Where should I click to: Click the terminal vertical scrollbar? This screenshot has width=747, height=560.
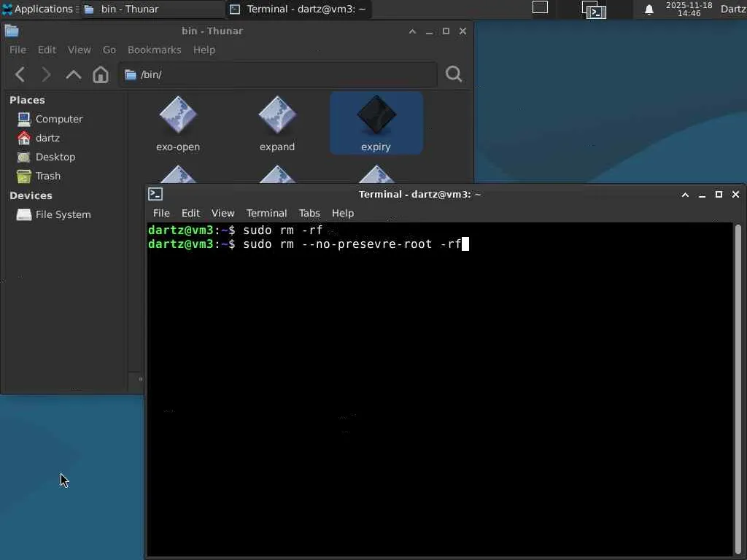pos(738,389)
